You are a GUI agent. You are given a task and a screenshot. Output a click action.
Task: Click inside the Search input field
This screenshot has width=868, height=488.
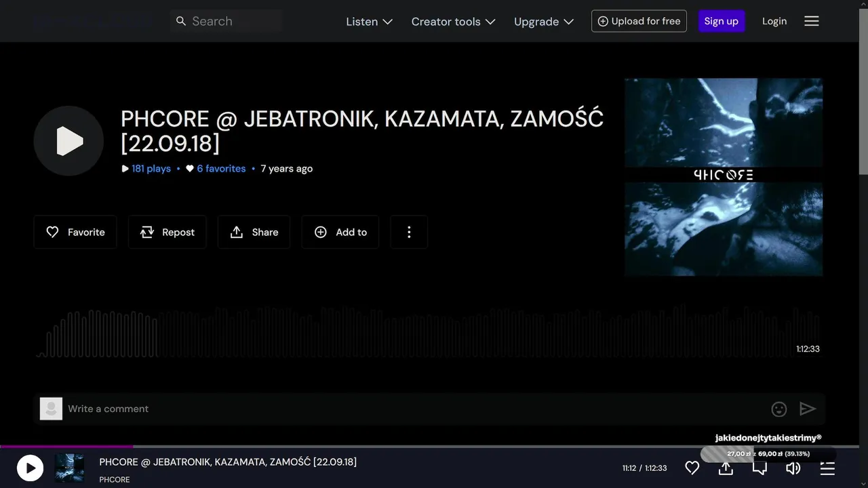[x=226, y=21]
